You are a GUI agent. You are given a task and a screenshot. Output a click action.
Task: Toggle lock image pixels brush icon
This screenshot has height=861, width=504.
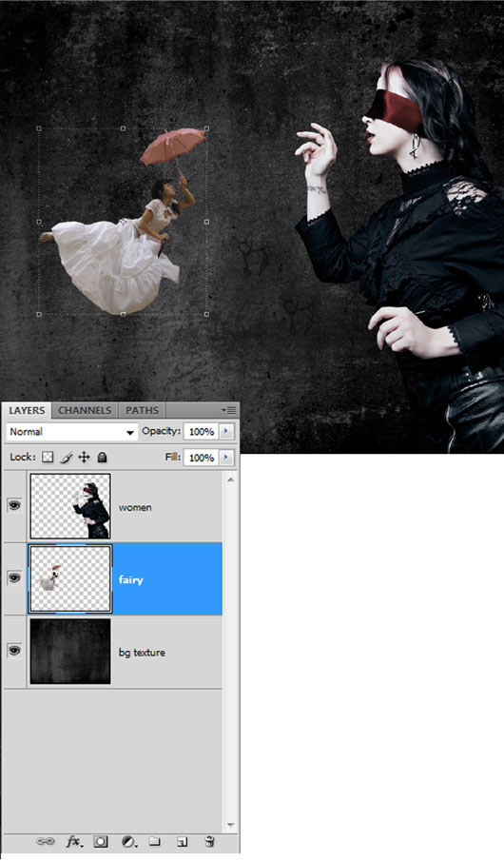coord(66,457)
